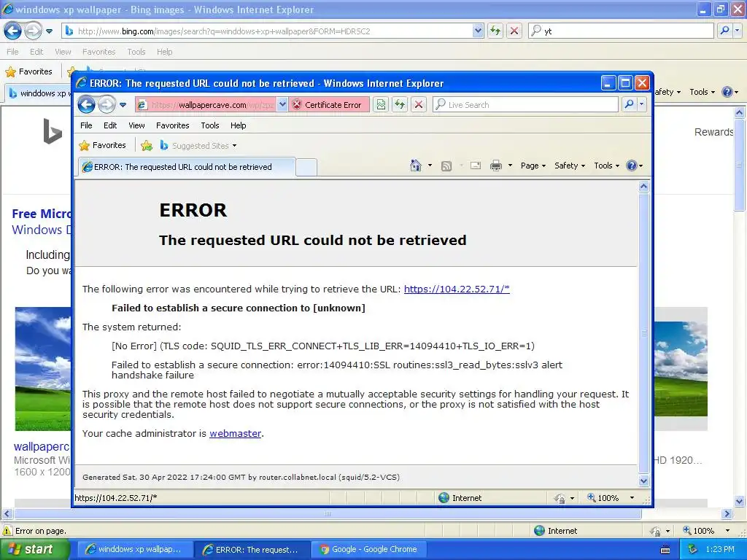Switch to Google Chrome taskbar button
Image resolution: width=747 pixels, height=560 pixels.
pyautogui.click(x=369, y=549)
